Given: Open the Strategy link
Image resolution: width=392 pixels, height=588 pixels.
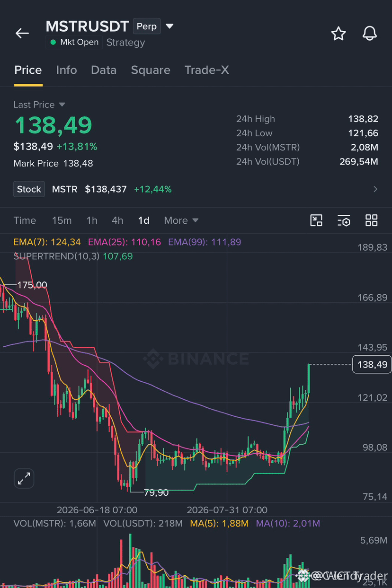Looking at the screenshot, I should click(x=125, y=43).
